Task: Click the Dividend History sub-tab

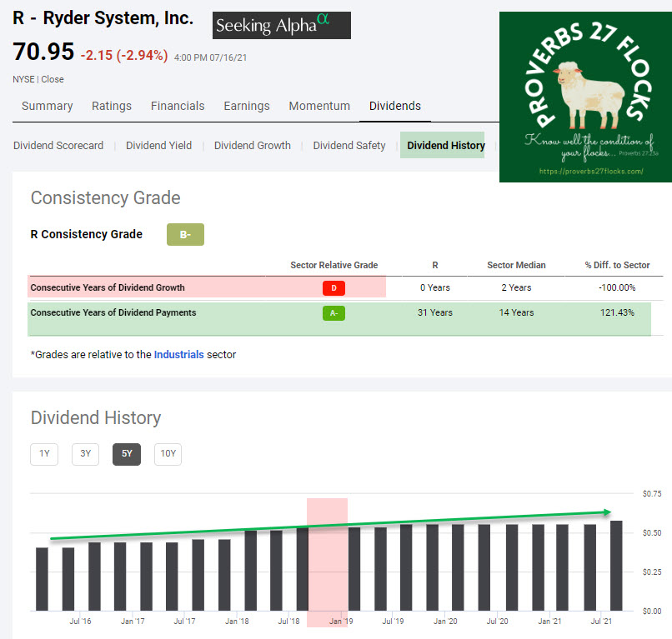Action: coord(446,145)
